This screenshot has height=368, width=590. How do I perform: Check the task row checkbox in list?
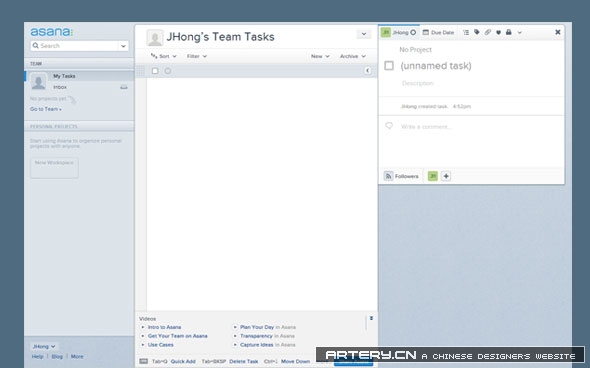pyautogui.click(x=155, y=71)
